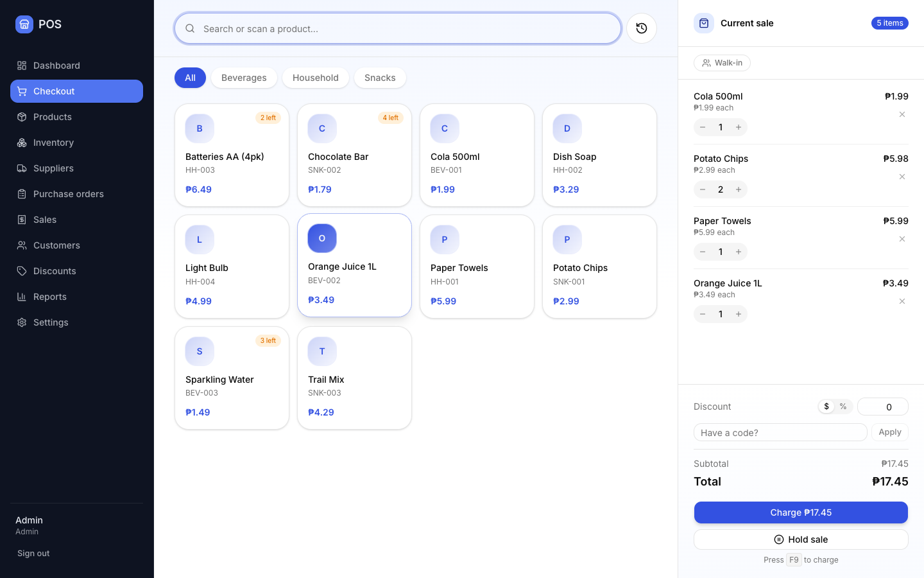Focus the product search field
The height and width of the screenshot is (578, 924).
tap(398, 28)
